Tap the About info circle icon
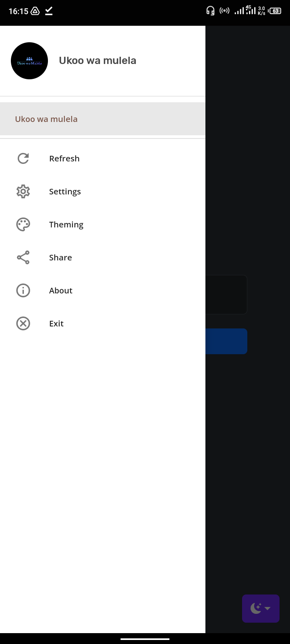This screenshot has height=644, width=290. pyautogui.click(x=23, y=291)
